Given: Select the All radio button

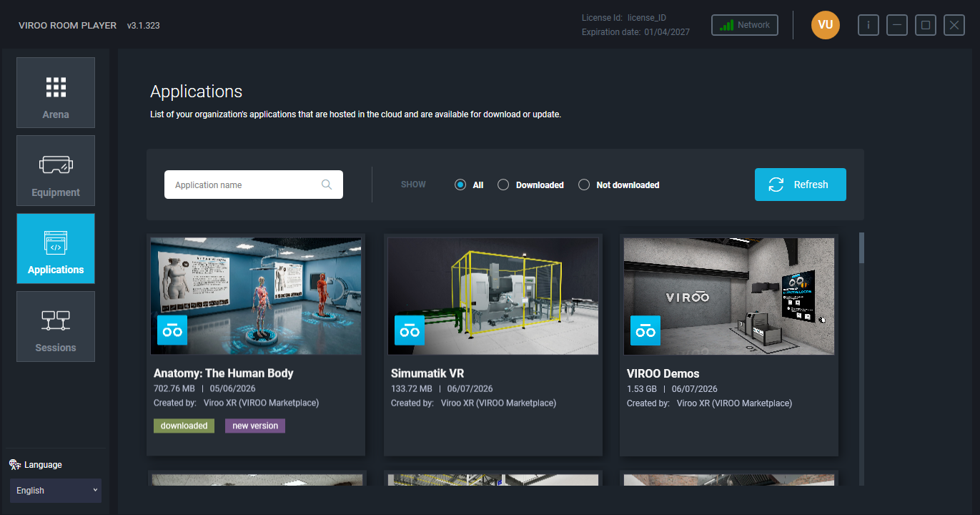Looking at the screenshot, I should pyautogui.click(x=460, y=185).
